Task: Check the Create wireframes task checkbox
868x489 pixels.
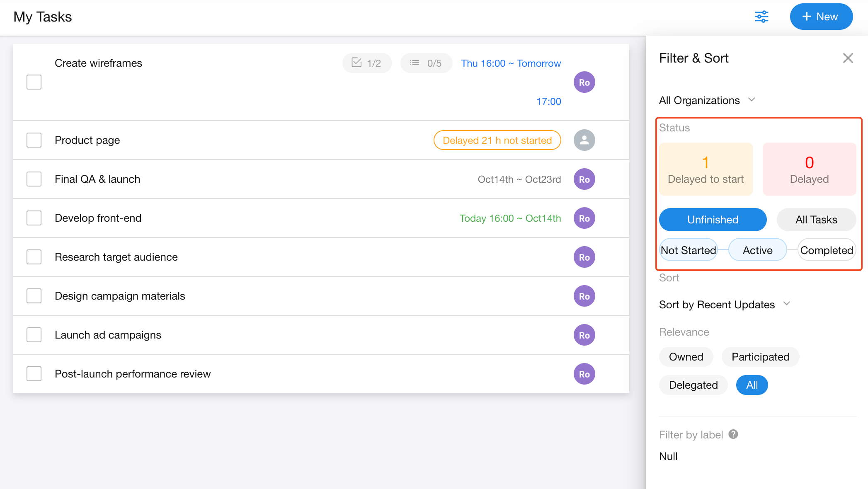Action: [34, 82]
